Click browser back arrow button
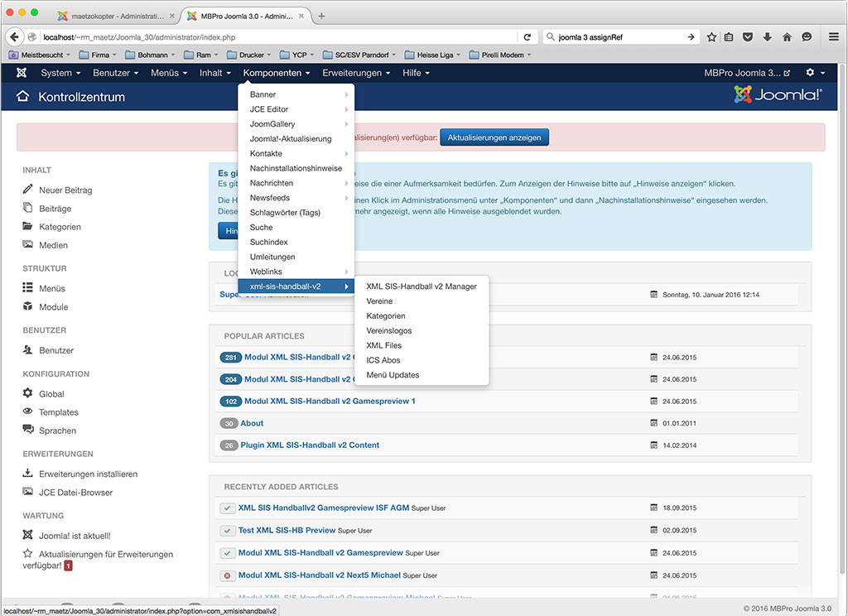Viewport: 848px width, 616px height. pyautogui.click(x=15, y=36)
